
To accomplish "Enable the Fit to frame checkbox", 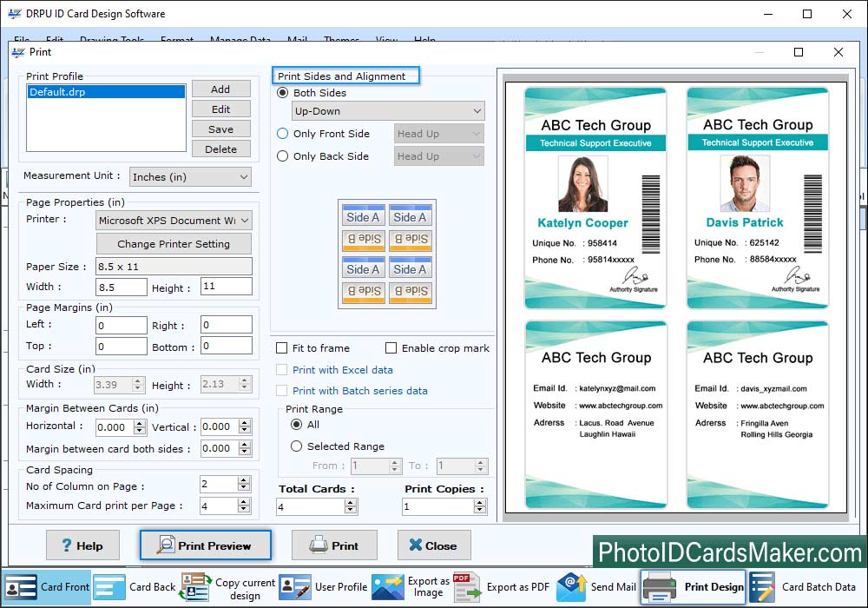I will click(282, 347).
